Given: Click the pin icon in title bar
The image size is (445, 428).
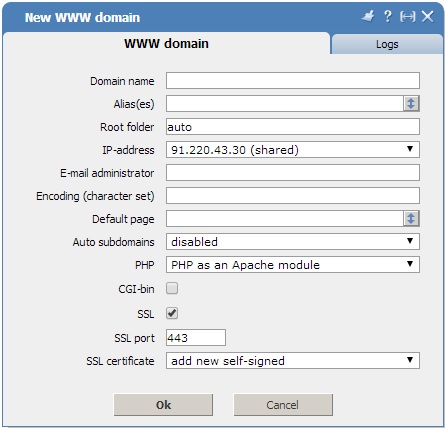Looking at the screenshot, I should (x=368, y=16).
